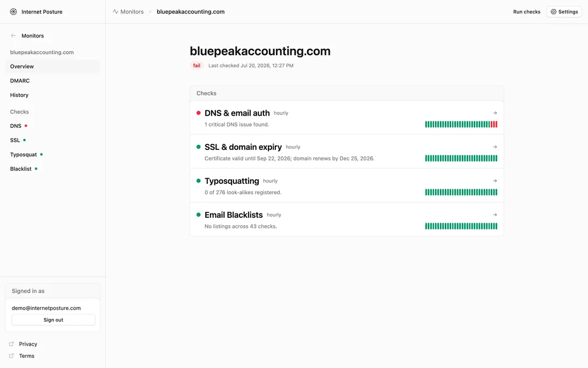Image resolution: width=588 pixels, height=368 pixels.
Task: Click the green status dot of SSL & domain expiry
Action: click(198, 147)
